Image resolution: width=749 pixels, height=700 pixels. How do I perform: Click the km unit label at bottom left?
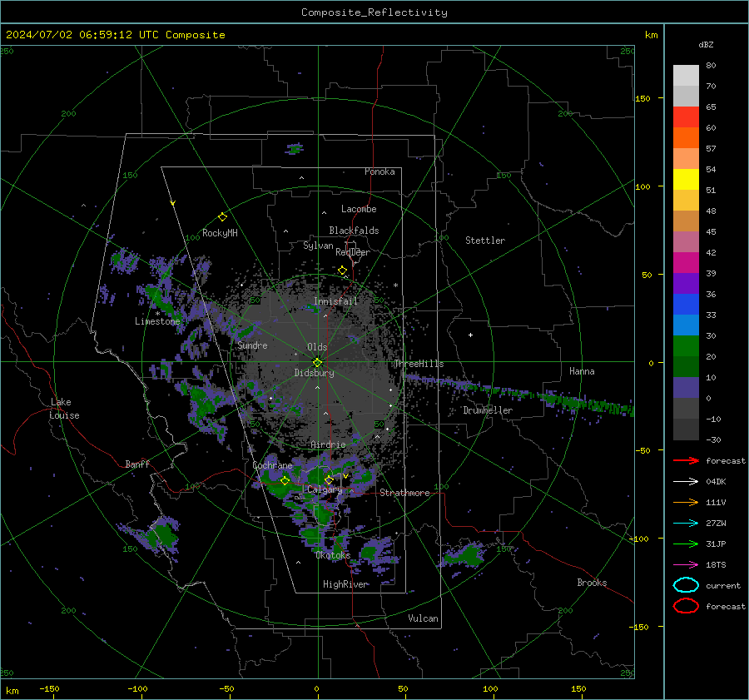coord(12,691)
